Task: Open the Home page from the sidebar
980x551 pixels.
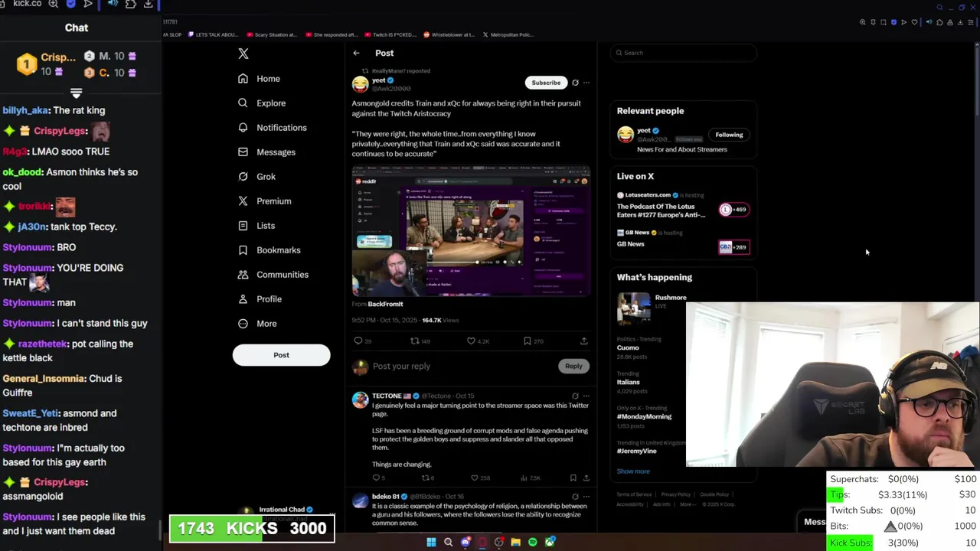Action: [x=259, y=79]
